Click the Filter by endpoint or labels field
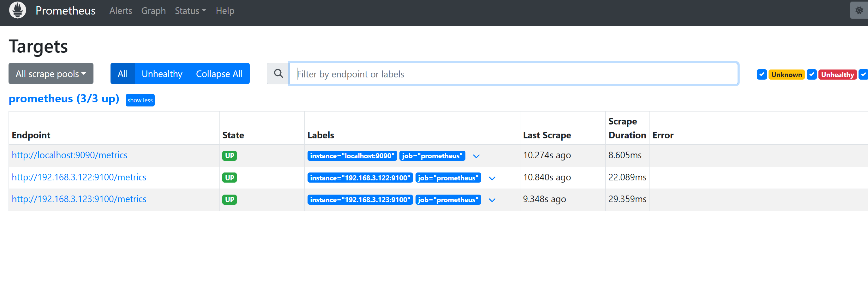 513,74
